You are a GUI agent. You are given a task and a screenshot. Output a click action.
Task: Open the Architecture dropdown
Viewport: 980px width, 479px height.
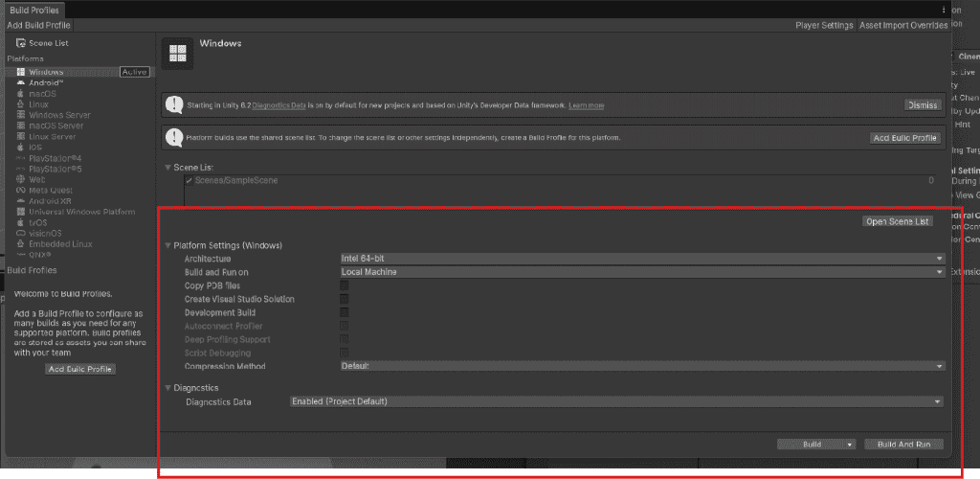coord(642,259)
